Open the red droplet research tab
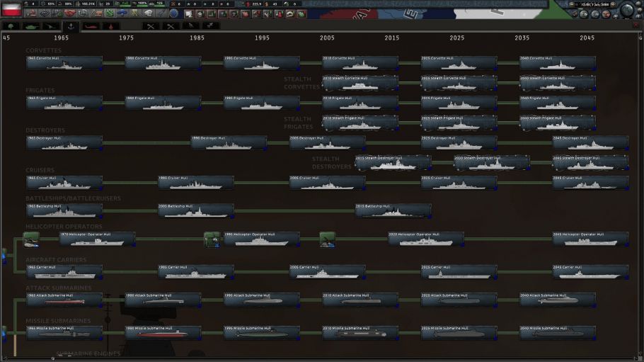The height and width of the screenshot is (362, 644). pos(111,26)
